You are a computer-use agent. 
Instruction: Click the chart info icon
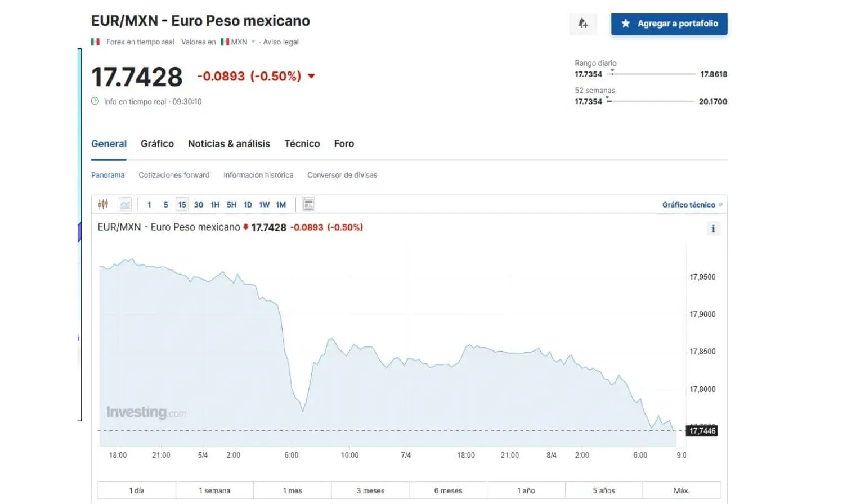coord(713,228)
